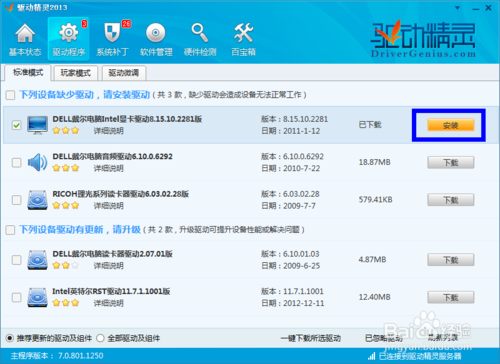The image size is (500, 364).
Task: Select the 全部驱动及组件 radio button
Action: coord(100,338)
